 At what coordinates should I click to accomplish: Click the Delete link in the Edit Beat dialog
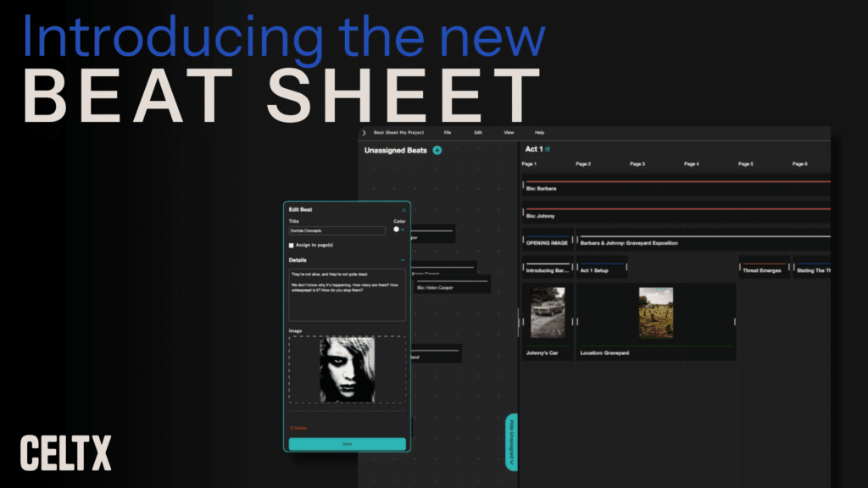302,428
